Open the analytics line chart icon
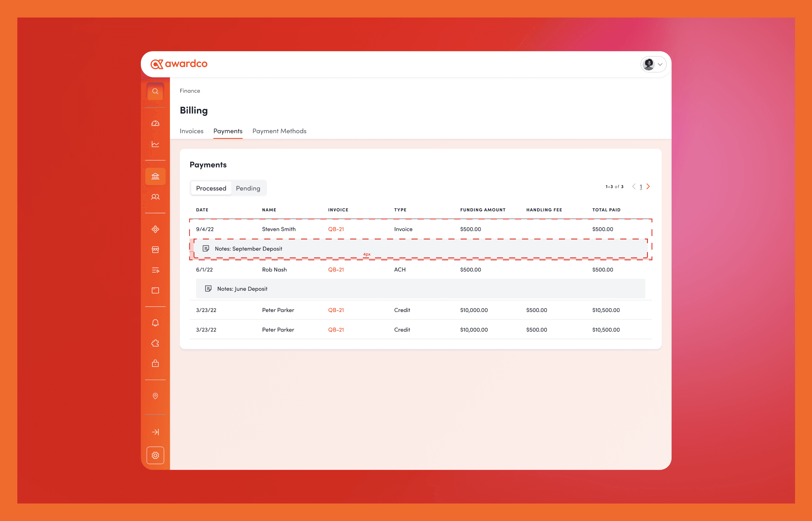This screenshot has width=812, height=521. coord(155,144)
